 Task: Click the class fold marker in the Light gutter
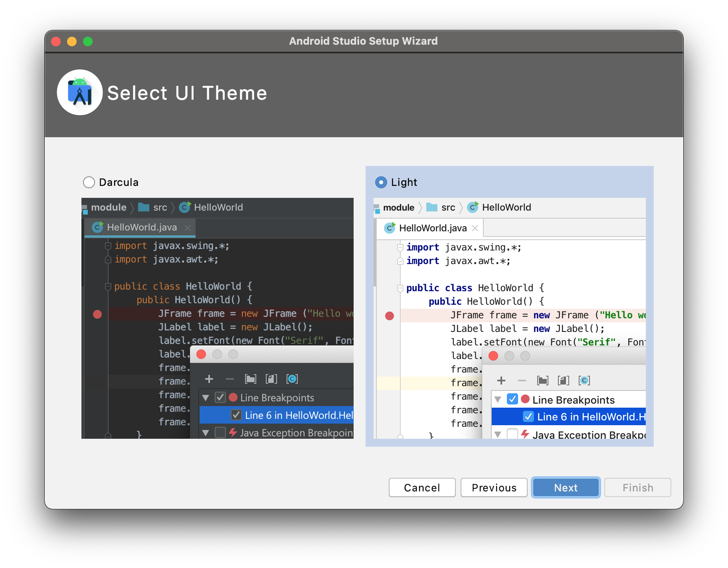pos(400,288)
